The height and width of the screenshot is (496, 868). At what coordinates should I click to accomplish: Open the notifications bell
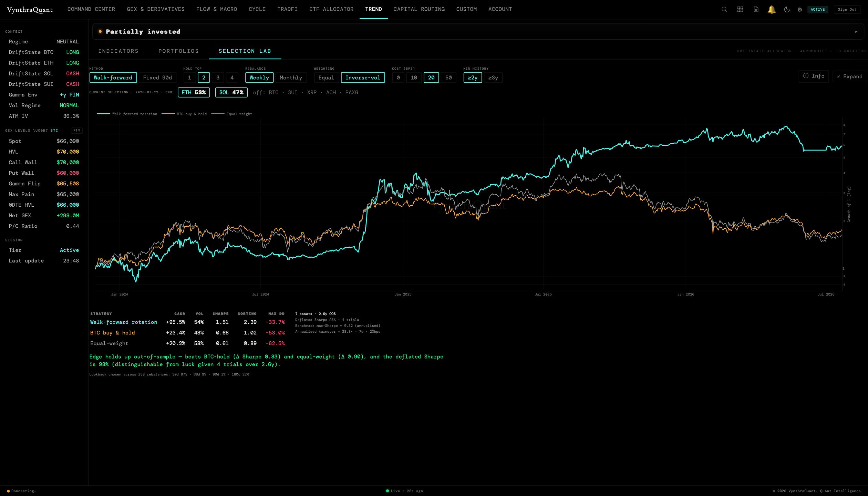pos(772,9)
